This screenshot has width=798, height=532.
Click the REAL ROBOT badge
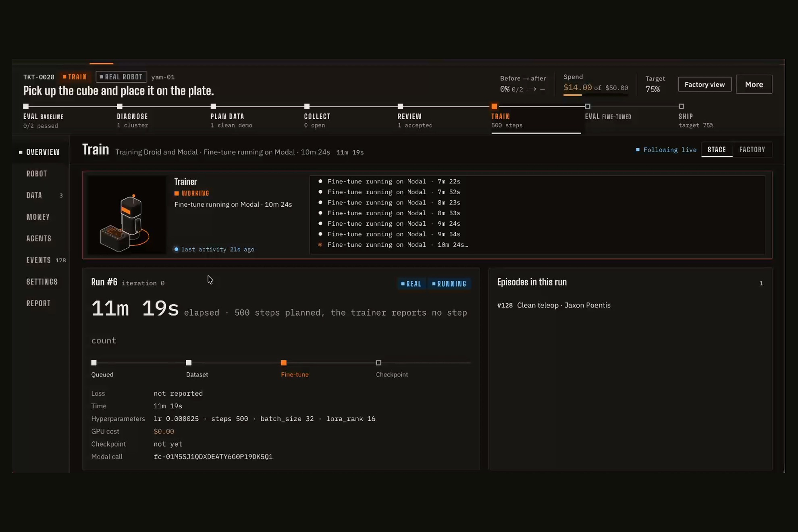(x=121, y=77)
